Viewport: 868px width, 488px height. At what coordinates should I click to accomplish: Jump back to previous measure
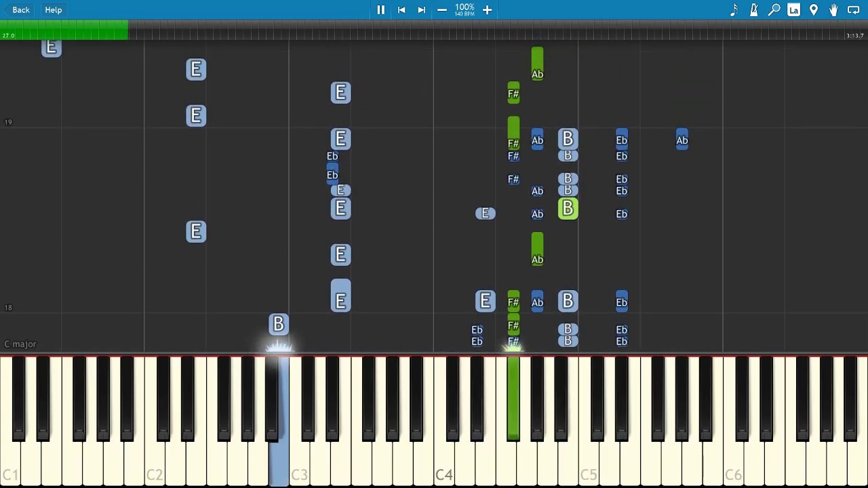[401, 10]
